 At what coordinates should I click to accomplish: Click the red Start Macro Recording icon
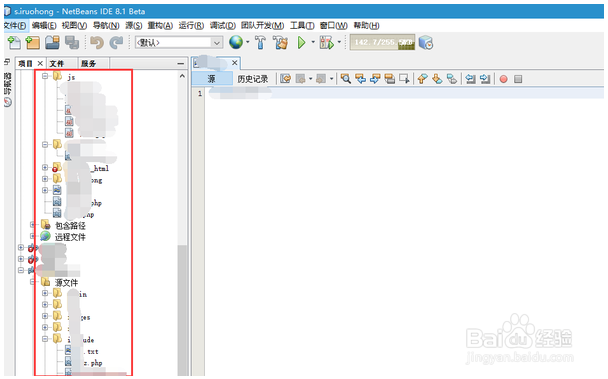point(503,79)
